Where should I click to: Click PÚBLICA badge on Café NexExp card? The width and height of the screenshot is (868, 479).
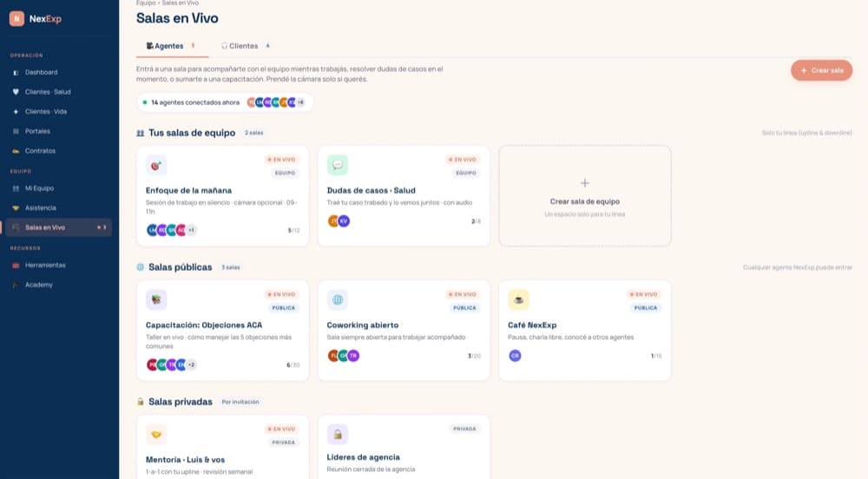pos(646,307)
